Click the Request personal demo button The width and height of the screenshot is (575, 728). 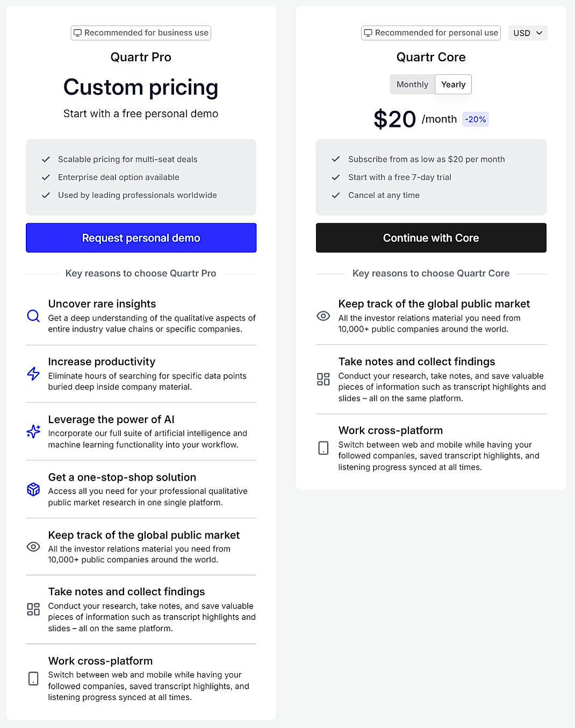click(141, 238)
